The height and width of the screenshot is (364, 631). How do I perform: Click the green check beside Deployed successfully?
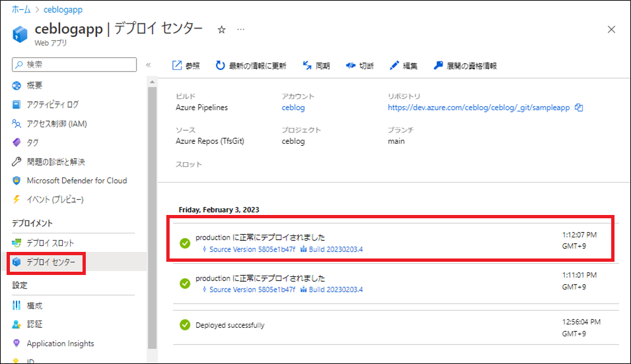(x=185, y=325)
